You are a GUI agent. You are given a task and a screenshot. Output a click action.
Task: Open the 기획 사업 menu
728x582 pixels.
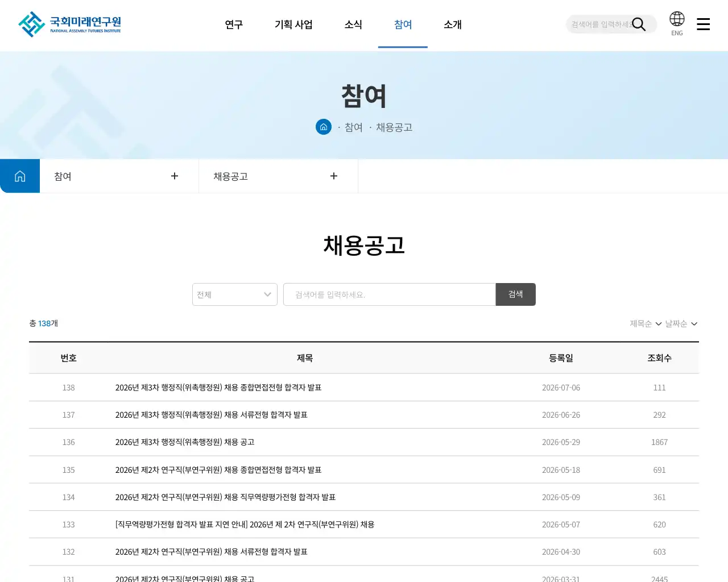[x=293, y=24]
